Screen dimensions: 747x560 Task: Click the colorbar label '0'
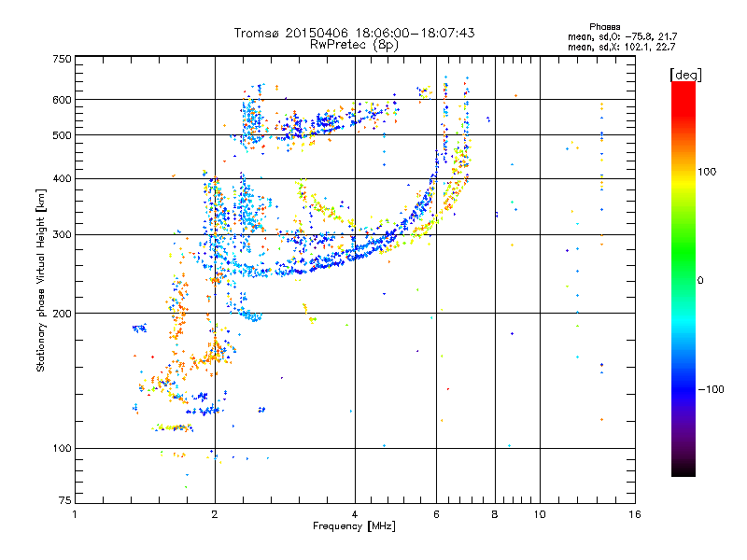(x=699, y=281)
